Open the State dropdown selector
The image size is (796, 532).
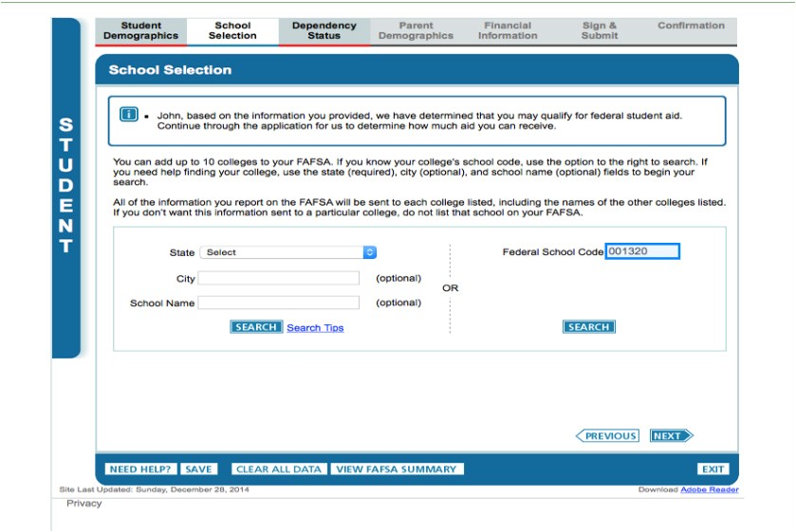[287, 252]
